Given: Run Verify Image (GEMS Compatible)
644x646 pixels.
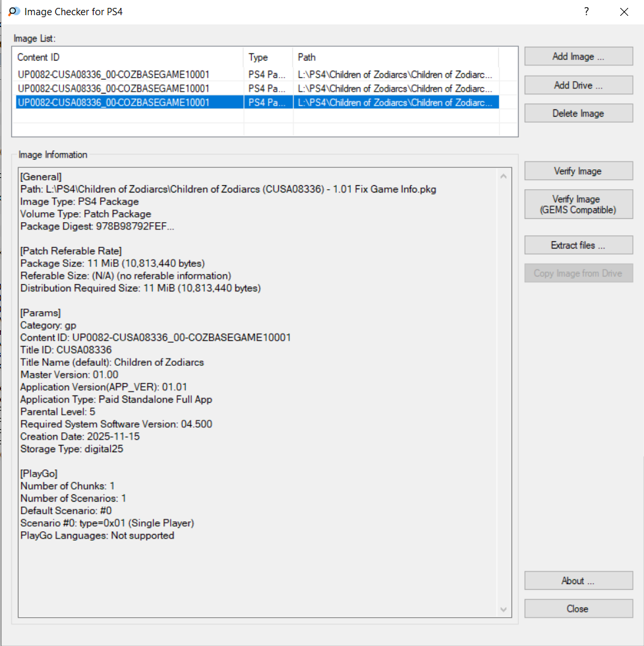Looking at the screenshot, I should pos(578,204).
